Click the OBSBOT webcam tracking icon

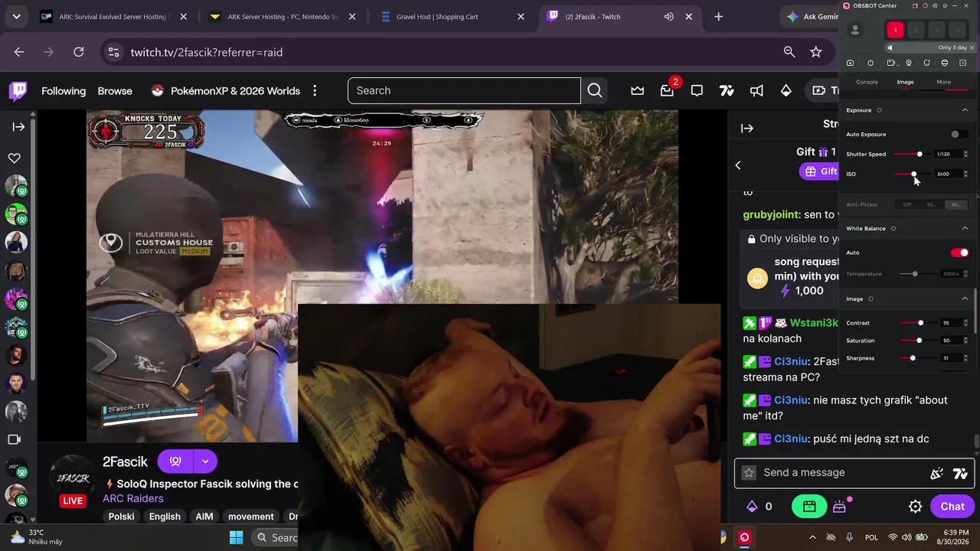[x=909, y=63]
